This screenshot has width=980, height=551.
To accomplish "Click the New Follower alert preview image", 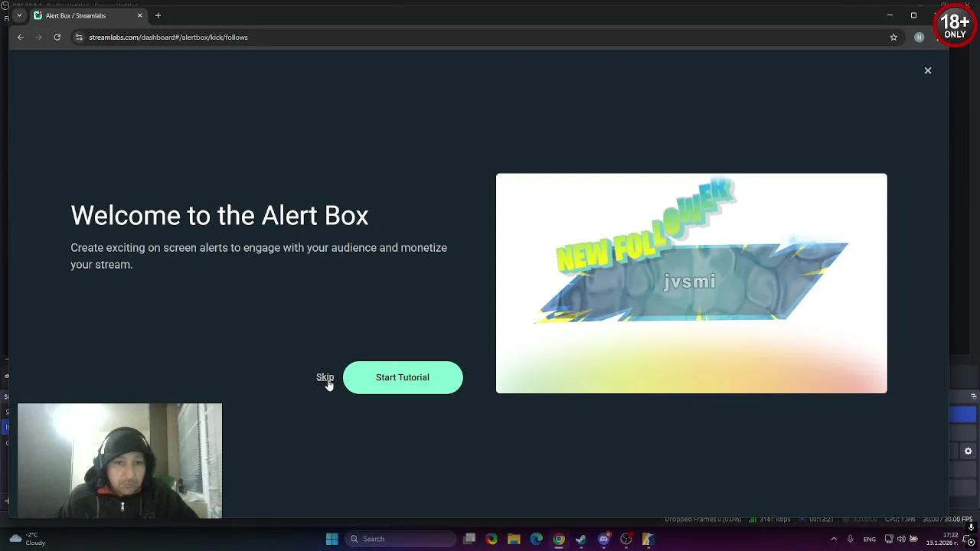I will click(x=691, y=283).
